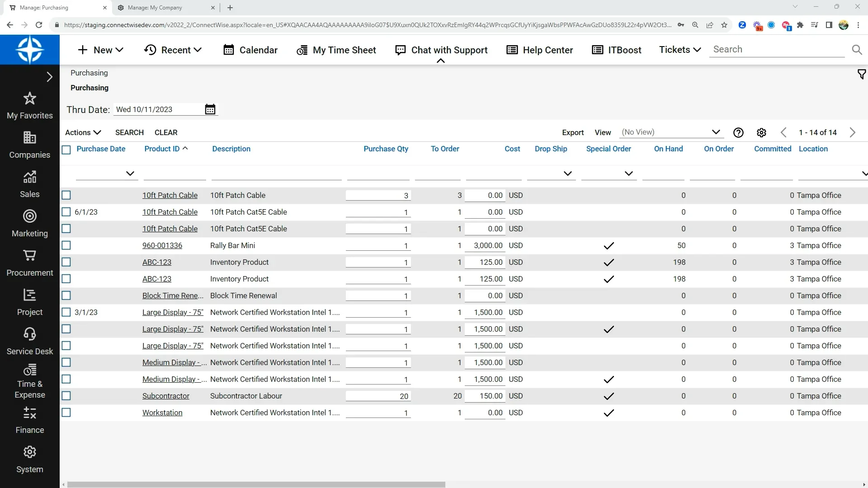Open the Calendar from the top navigation
The height and width of the screenshot is (488, 868).
pyautogui.click(x=250, y=50)
